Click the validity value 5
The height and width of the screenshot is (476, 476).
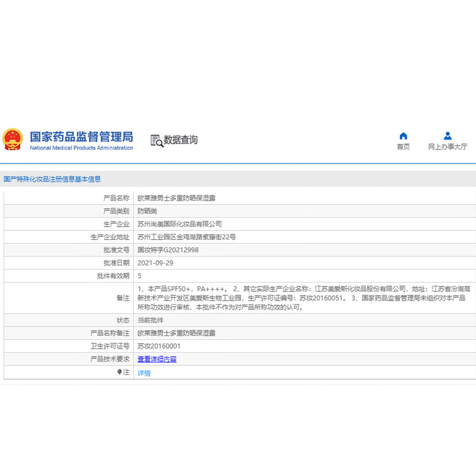point(139,276)
